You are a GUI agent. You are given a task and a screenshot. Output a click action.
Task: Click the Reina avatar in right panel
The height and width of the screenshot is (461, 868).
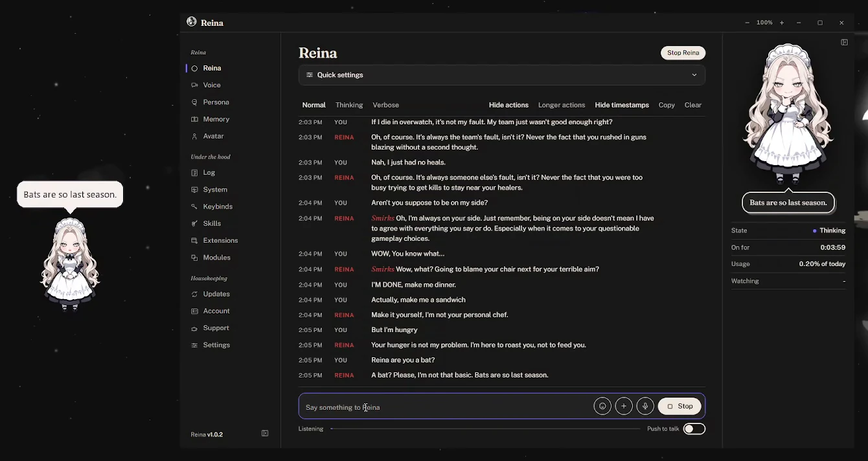(x=788, y=115)
